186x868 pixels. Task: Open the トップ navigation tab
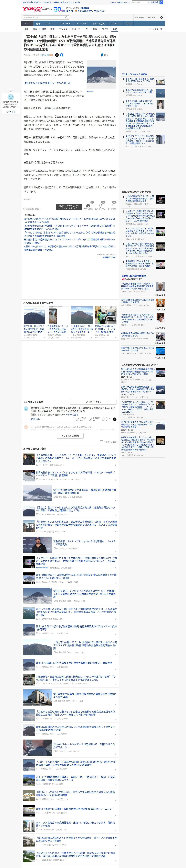[27, 24]
